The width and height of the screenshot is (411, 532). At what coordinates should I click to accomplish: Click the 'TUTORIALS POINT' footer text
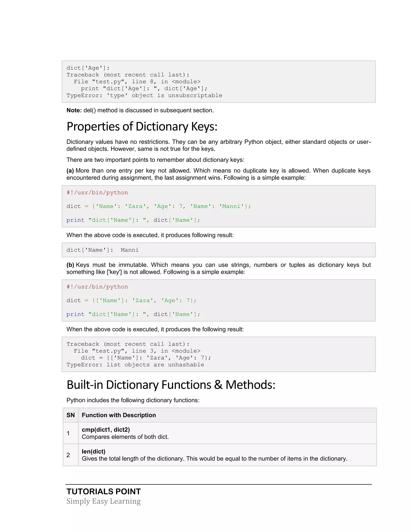(x=104, y=491)
